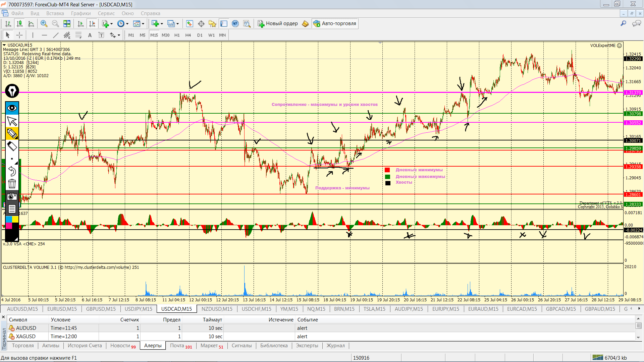Open the Вставка menu
This screenshot has height=362, width=644.
[55, 13]
